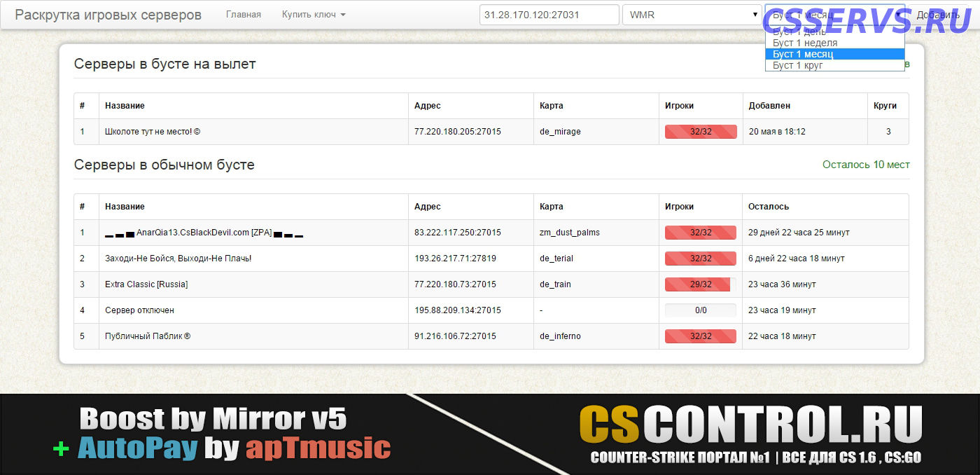Select 6 дней 22 часа 18 минут
Image resolution: width=980 pixels, height=475 pixels.
[797, 259]
